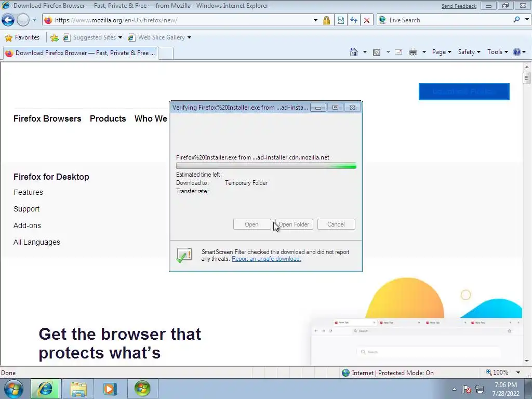Viewport: 532px width, 399px height.
Task: Click the Print icon
Action: point(413,52)
